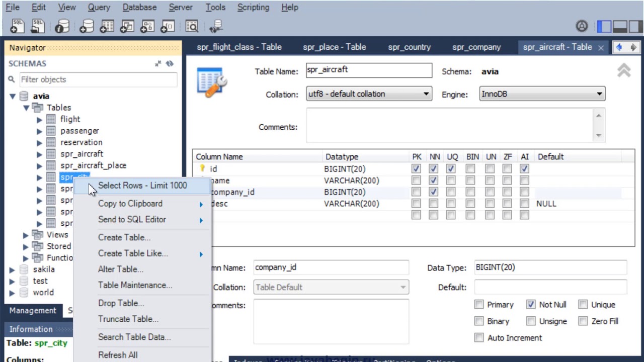
Task: Create new table toolbar icon
Action: pyautogui.click(x=107, y=26)
